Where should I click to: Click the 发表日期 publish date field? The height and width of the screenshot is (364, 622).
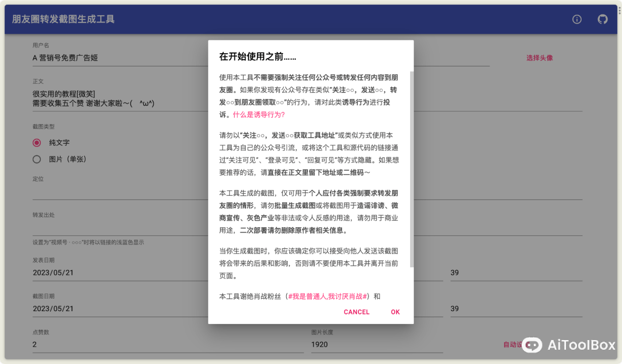pyautogui.click(x=111, y=273)
